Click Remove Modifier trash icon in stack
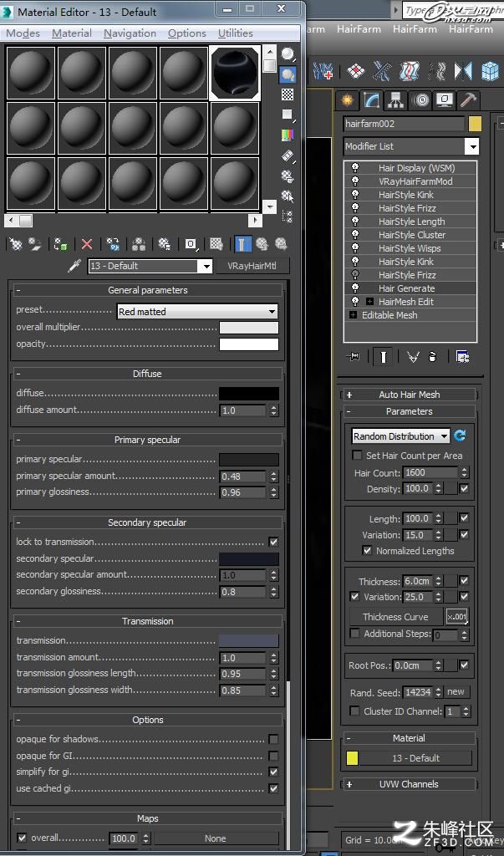The height and width of the screenshot is (856, 504). click(x=432, y=357)
